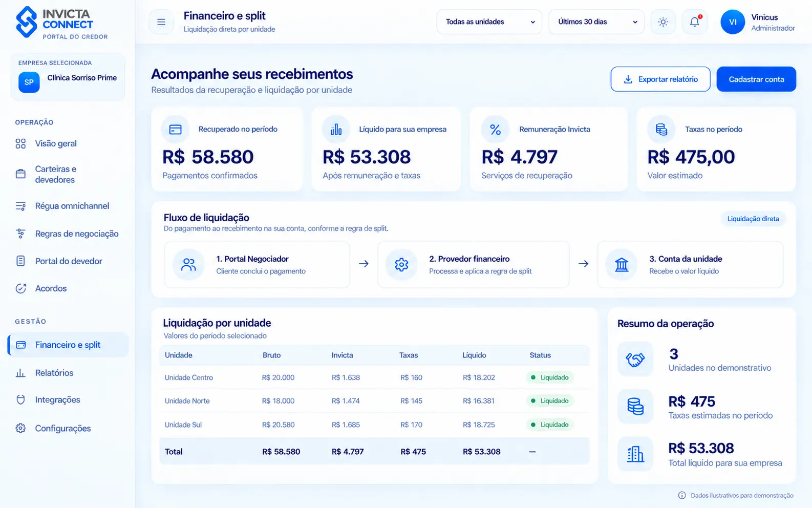Click the Líquido para sua empresa chart icon
Image resolution: width=812 pixels, height=508 pixels.
coord(336,130)
